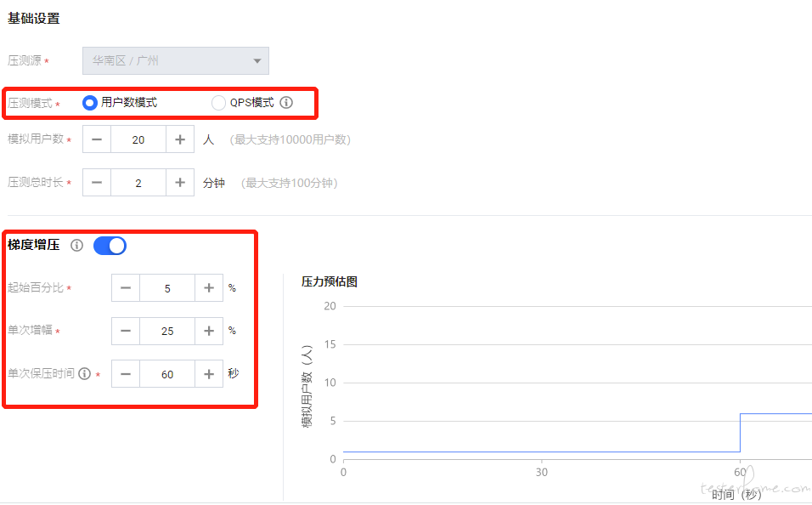Decrease 单次保压时间 with minus button
The height and width of the screenshot is (505, 812).
point(126,374)
